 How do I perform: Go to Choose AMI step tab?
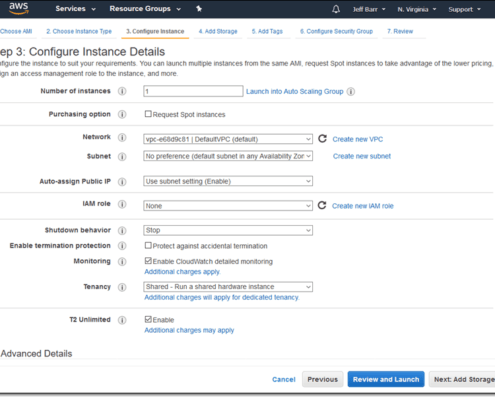click(x=16, y=31)
